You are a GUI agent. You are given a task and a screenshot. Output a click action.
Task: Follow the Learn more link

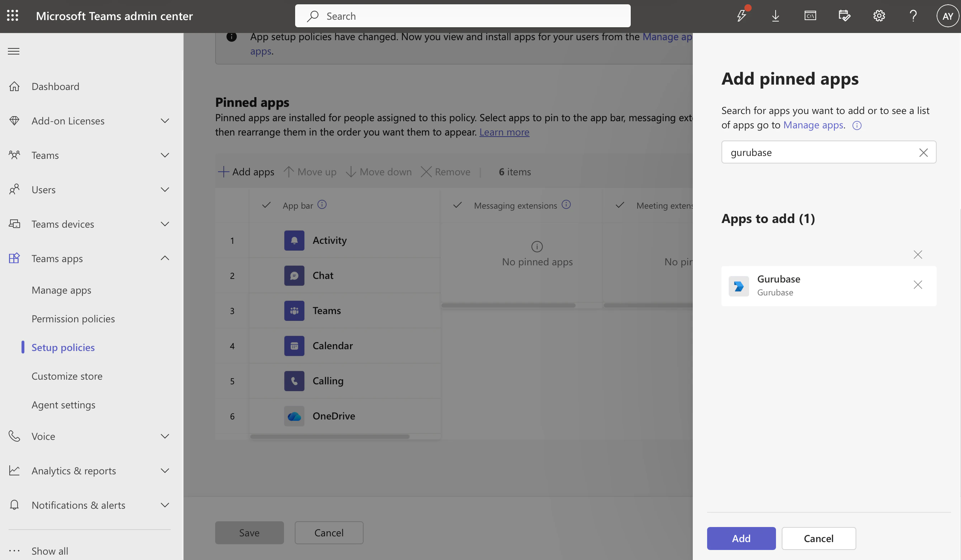pos(504,132)
